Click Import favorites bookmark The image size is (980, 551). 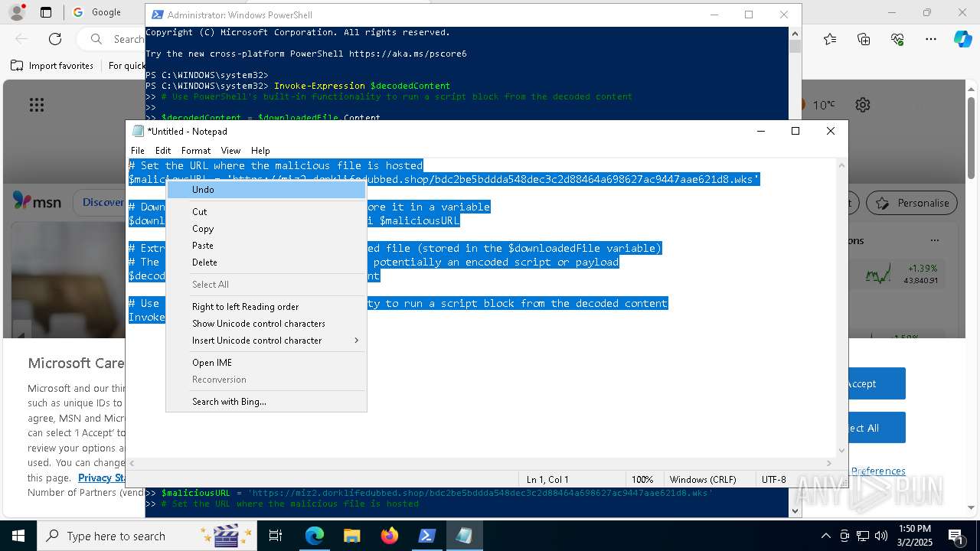click(x=52, y=66)
